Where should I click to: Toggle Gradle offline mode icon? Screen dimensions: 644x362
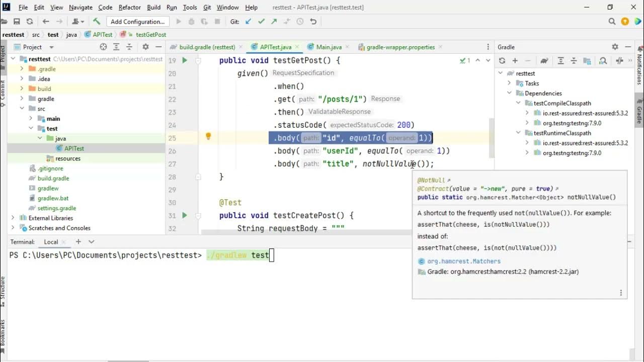pos(619,61)
